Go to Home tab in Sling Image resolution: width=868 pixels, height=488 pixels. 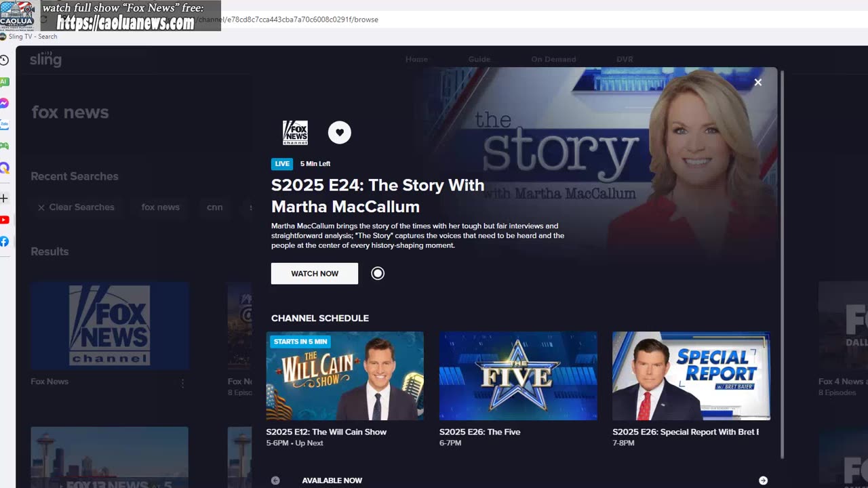(416, 60)
